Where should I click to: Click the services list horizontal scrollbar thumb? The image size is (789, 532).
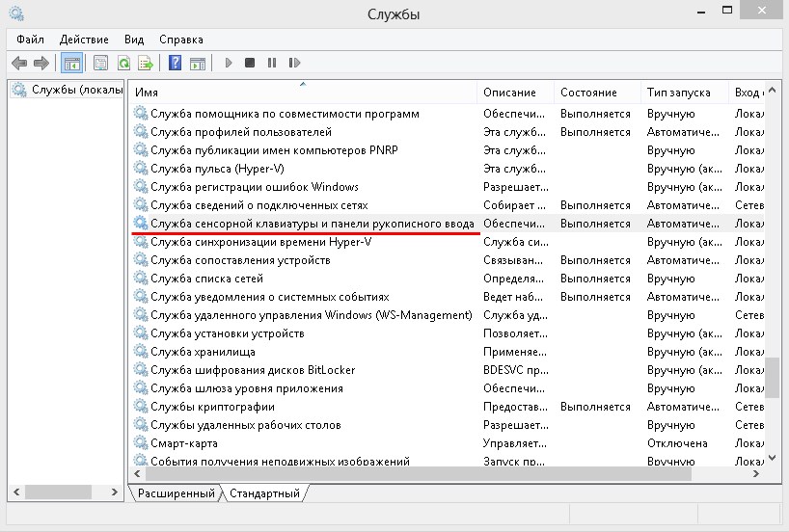click(419, 473)
